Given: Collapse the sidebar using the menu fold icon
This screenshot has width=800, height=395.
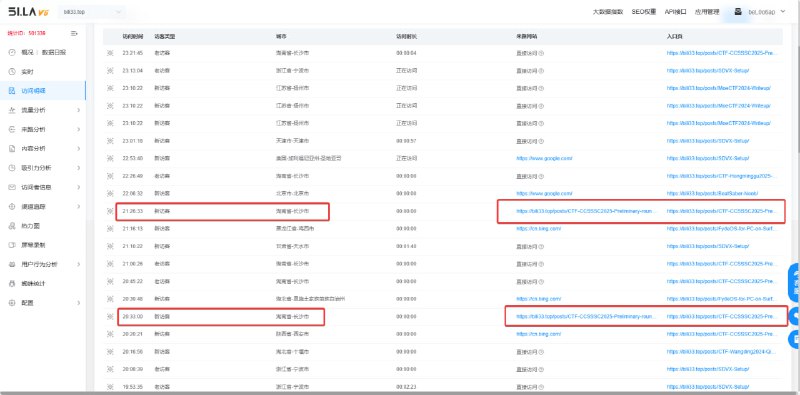Looking at the screenshot, I should click(74, 33).
